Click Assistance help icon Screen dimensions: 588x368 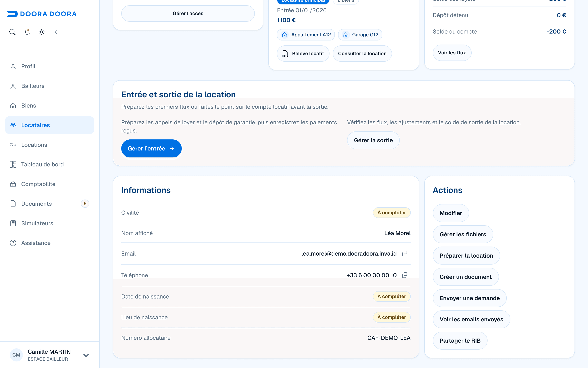point(13,243)
